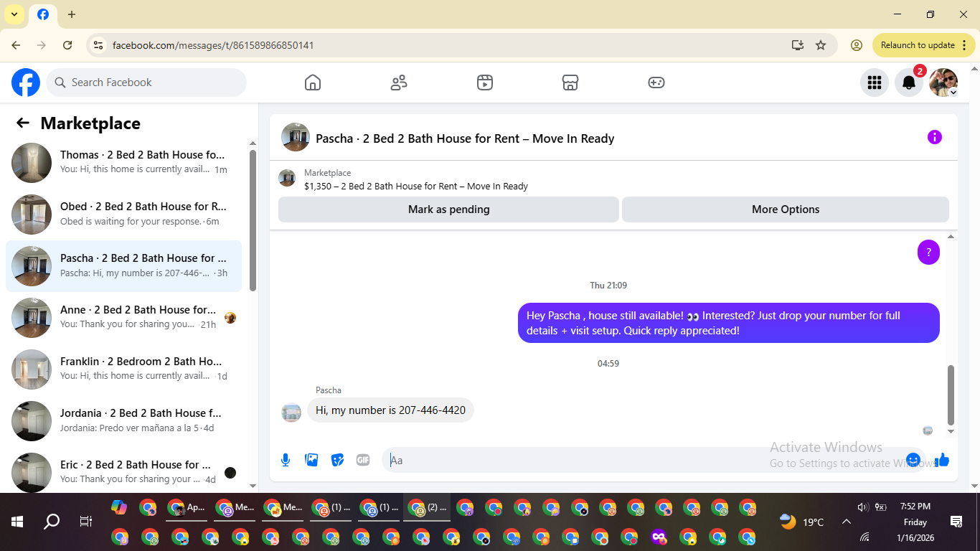Screen dimensions: 980x551
Task: Choose a sticker icon
Action: tap(337, 460)
